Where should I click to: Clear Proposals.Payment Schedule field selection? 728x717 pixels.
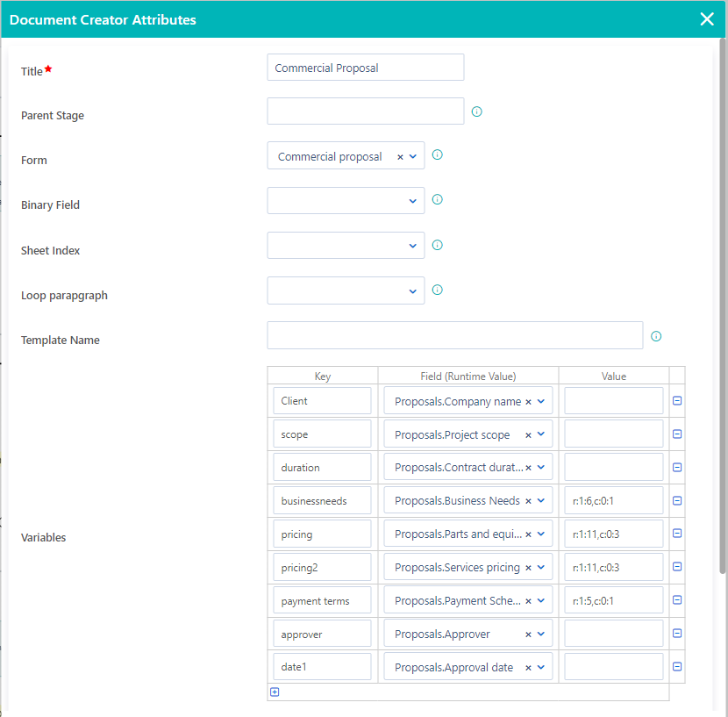(x=528, y=601)
